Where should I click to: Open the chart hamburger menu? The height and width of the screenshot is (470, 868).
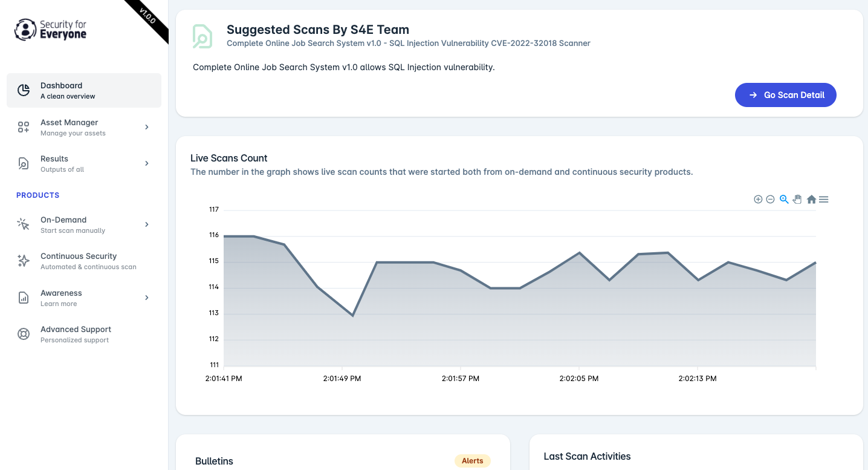coord(824,199)
